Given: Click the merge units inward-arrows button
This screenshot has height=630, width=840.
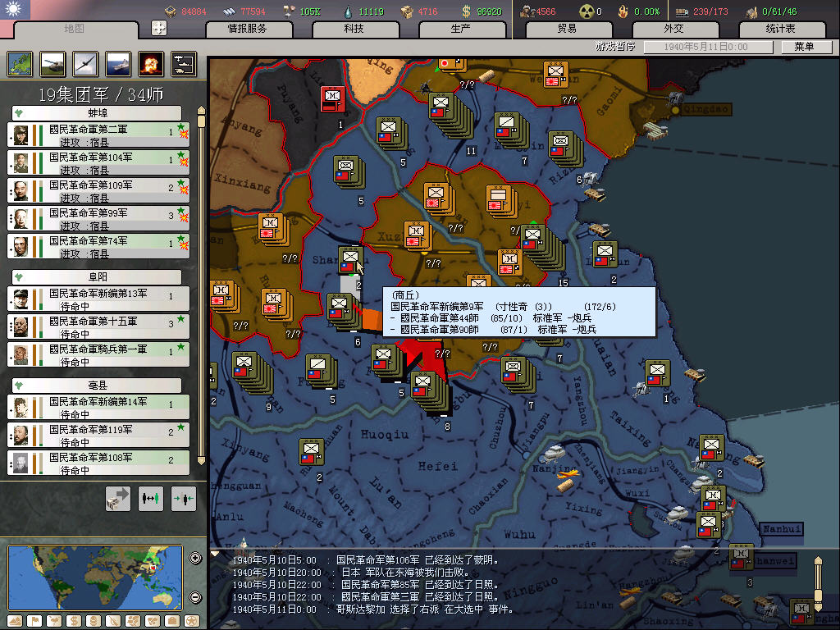Looking at the screenshot, I should click(183, 499).
